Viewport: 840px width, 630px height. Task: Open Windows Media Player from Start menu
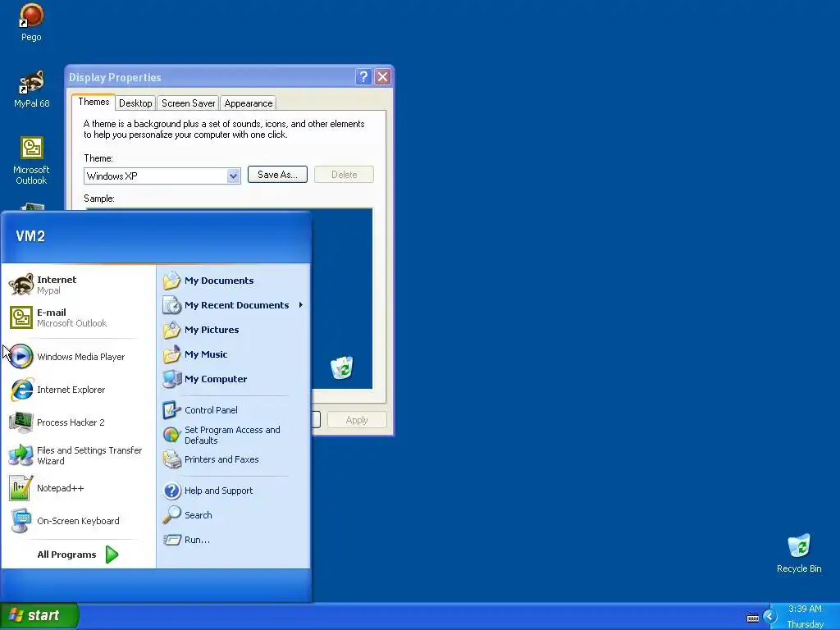click(x=79, y=357)
